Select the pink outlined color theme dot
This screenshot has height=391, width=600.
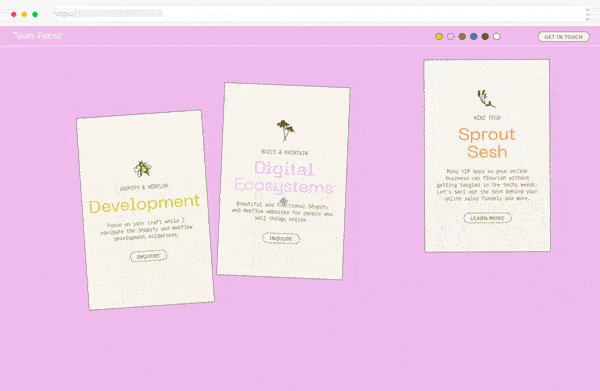coord(450,36)
